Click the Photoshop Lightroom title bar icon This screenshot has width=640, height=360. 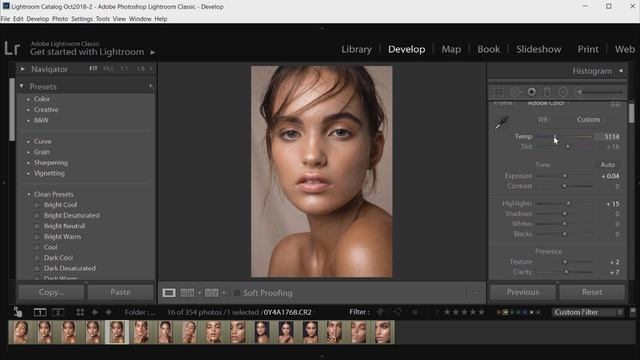tap(6, 6)
